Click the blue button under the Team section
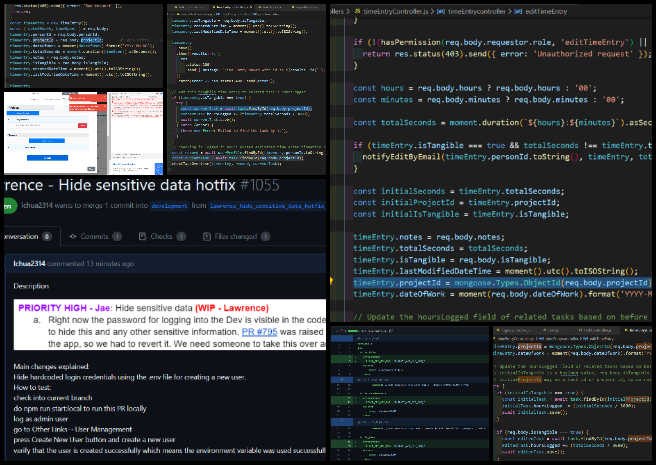The width and height of the screenshot is (656, 465). coord(47,141)
